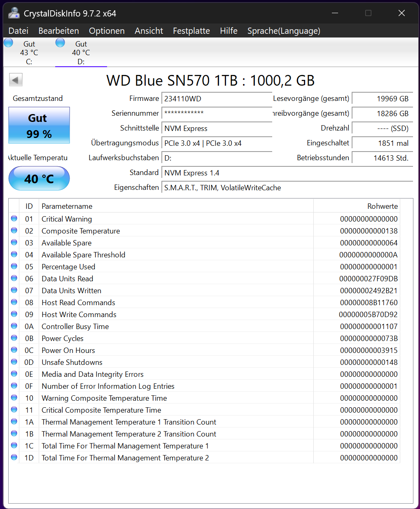Click status icon of Available Spare Threshold row
This screenshot has height=509, width=420.
14,254
